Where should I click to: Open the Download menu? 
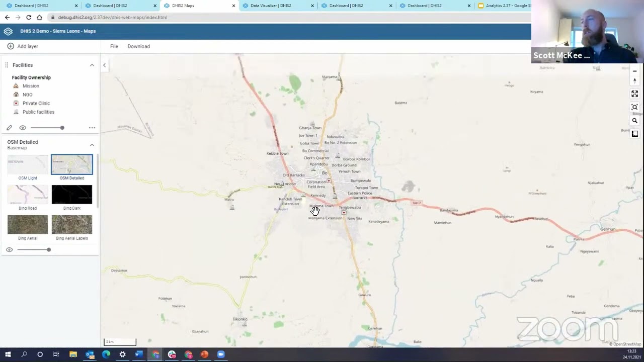pyautogui.click(x=138, y=46)
